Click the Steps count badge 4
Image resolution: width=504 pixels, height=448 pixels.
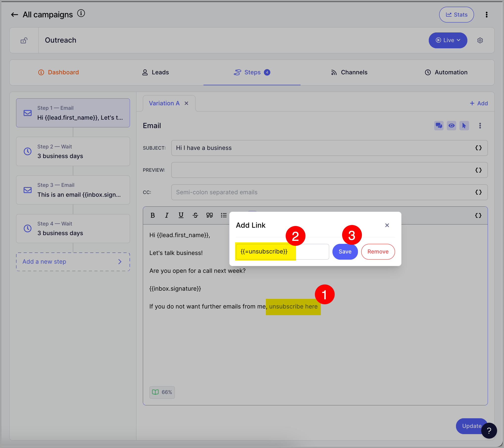coord(267,72)
